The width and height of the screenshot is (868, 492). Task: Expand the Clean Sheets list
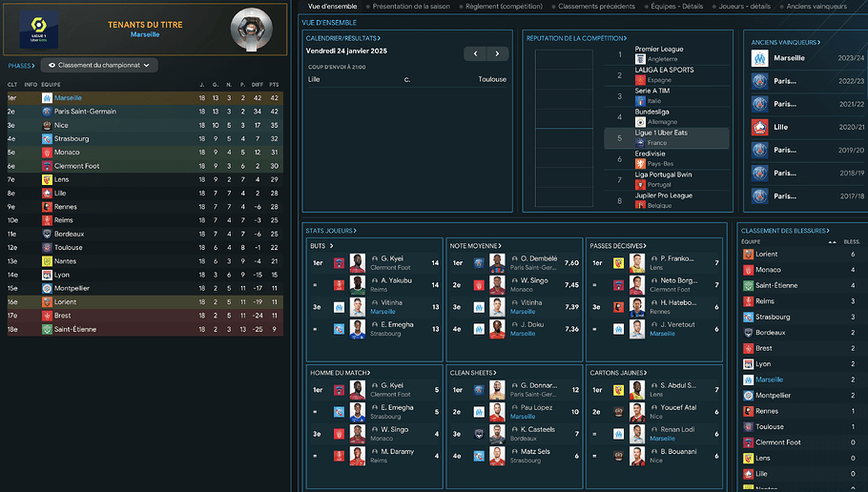pos(473,373)
